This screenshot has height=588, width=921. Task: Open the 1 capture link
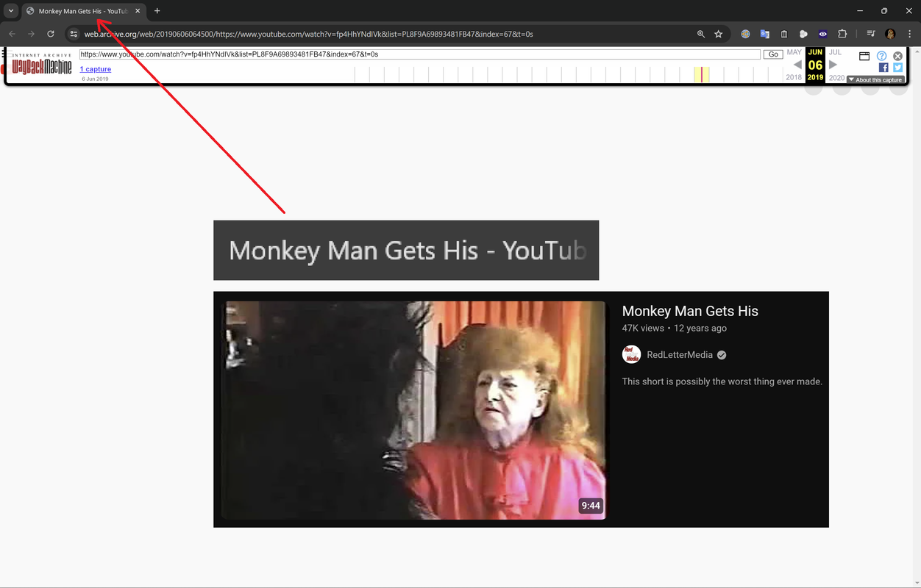pyautogui.click(x=96, y=69)
